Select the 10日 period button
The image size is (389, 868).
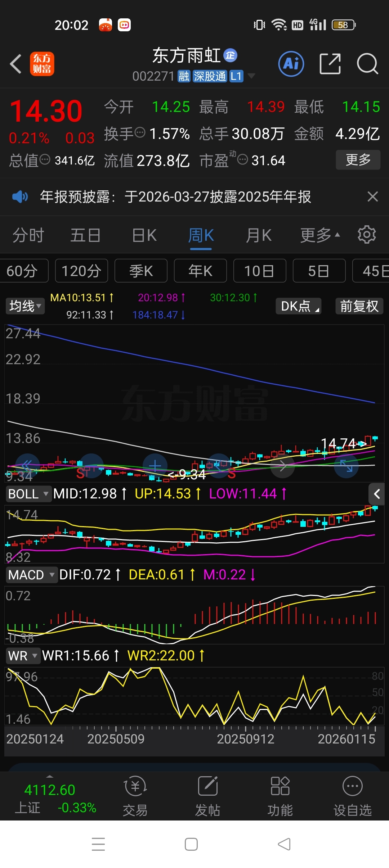coord(260,271)
